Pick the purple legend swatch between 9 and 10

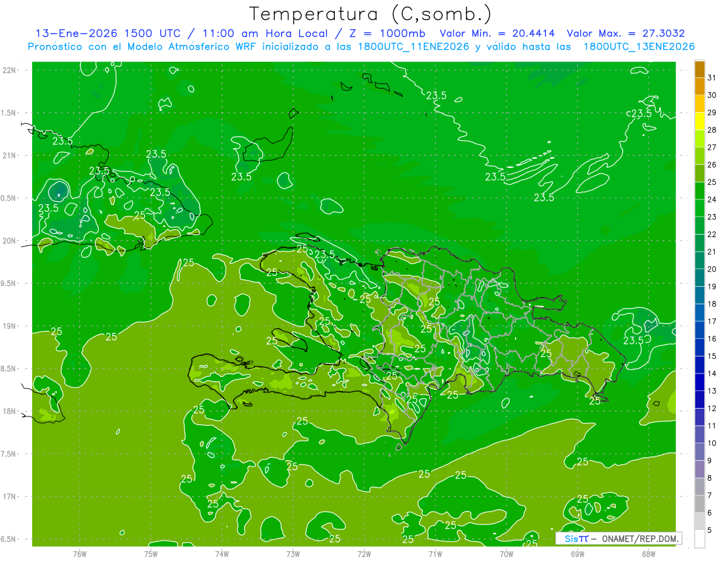tap(699, 452)
